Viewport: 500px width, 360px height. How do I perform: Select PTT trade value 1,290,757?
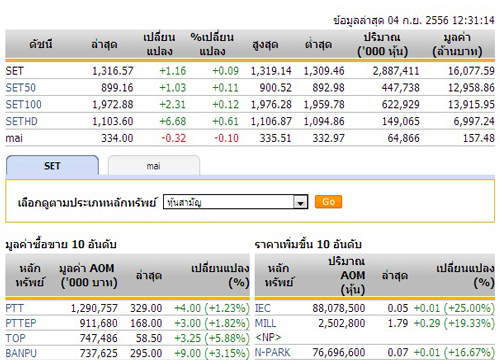pyautogui.click(x=94, y=308)
